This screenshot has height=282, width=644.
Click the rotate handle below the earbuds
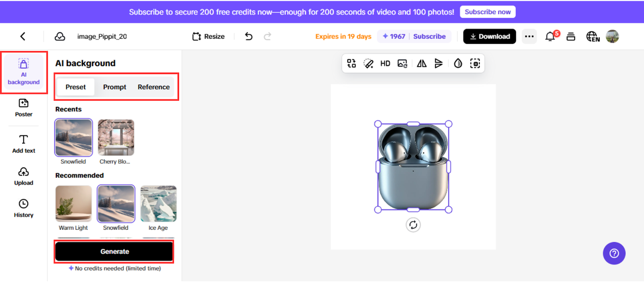(413, 225)
